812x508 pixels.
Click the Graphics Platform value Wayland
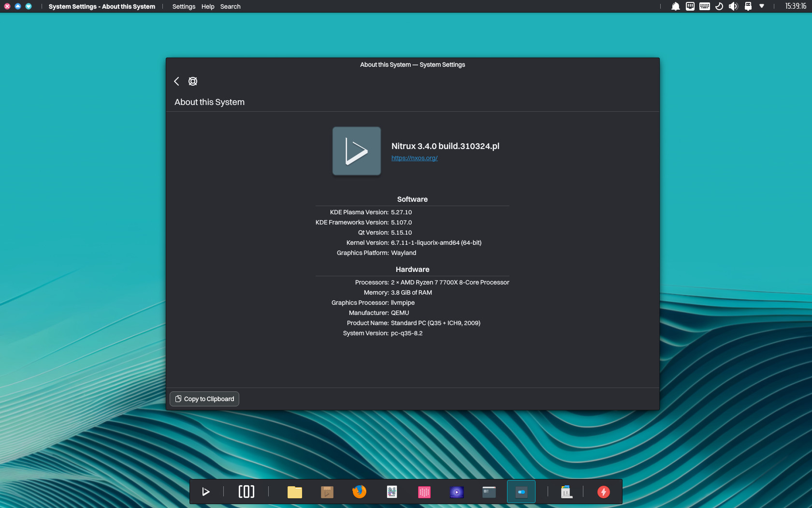click(404, 253)
